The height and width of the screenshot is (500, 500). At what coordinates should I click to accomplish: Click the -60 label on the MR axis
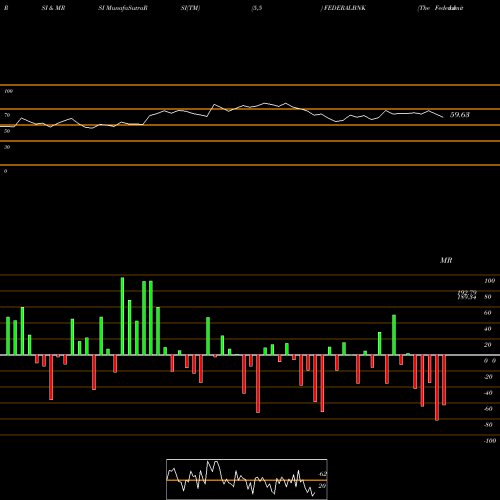[x=488, y=409]
